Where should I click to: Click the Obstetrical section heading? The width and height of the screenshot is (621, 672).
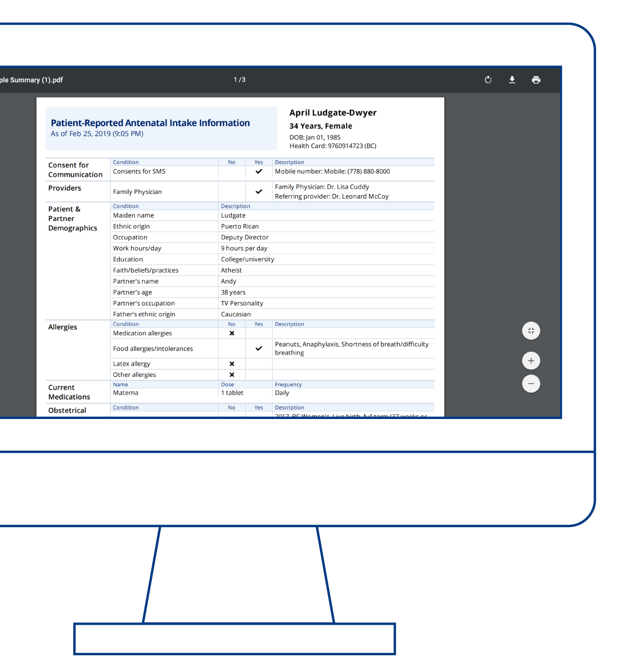(67, 410)
